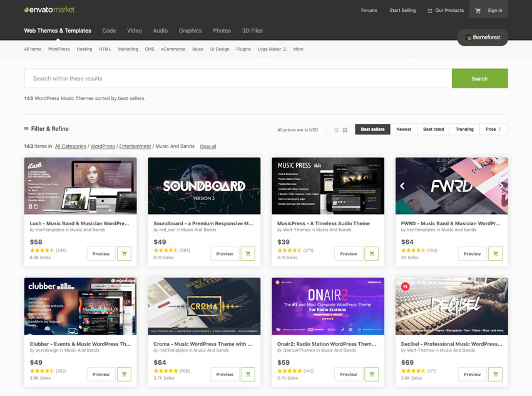532x396 pixels.
Task: Expand the More categories menu
Action: coord(298,49)
